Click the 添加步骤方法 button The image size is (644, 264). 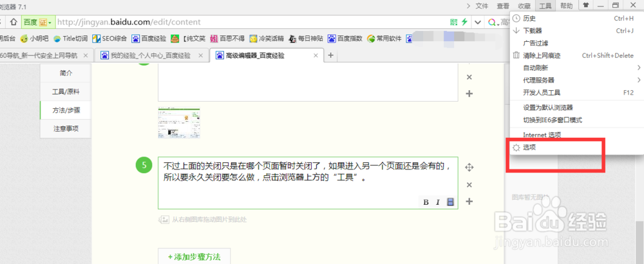tap(194, 257)
